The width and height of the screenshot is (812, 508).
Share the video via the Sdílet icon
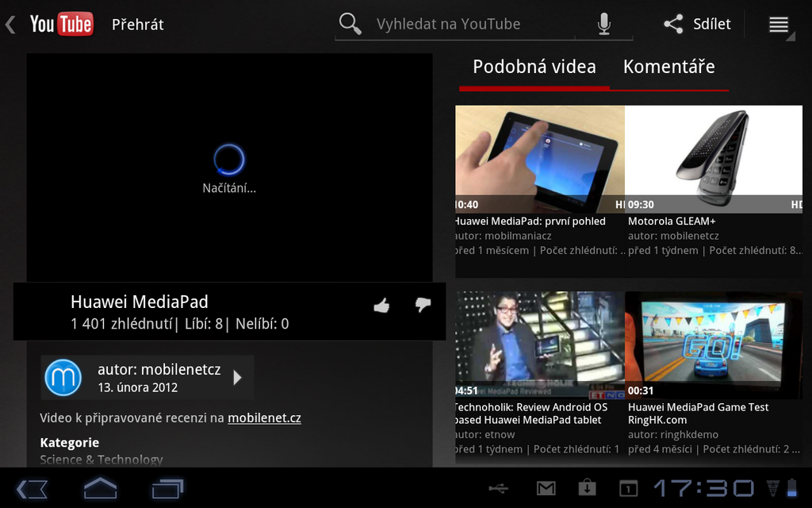698,24
